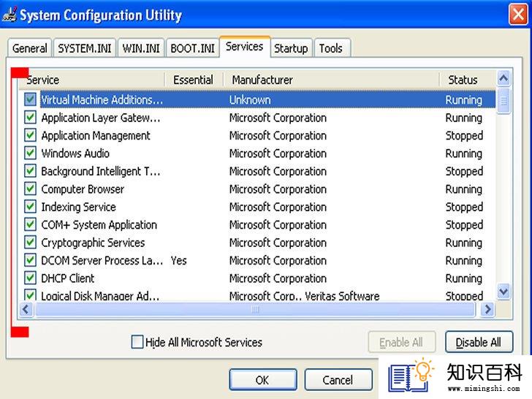Toggle Application Layer Gateway service checkbox

(x=30, y=118)
